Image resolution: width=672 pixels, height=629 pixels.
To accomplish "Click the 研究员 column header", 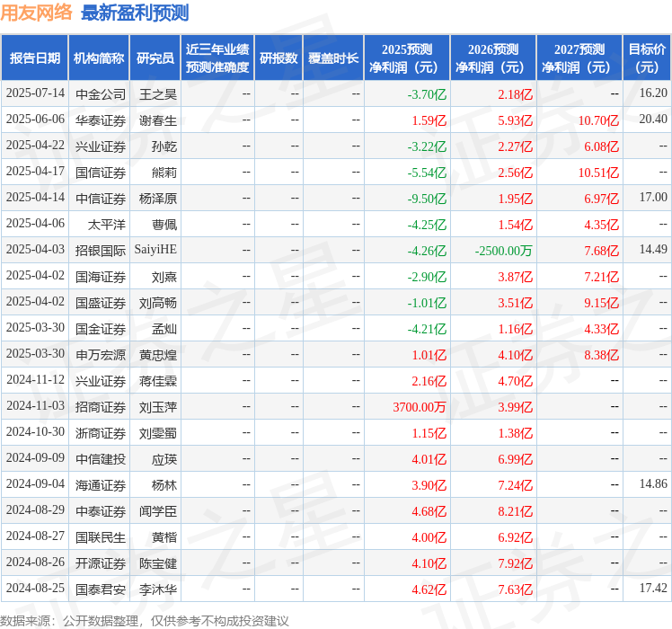I will [155, 58].
